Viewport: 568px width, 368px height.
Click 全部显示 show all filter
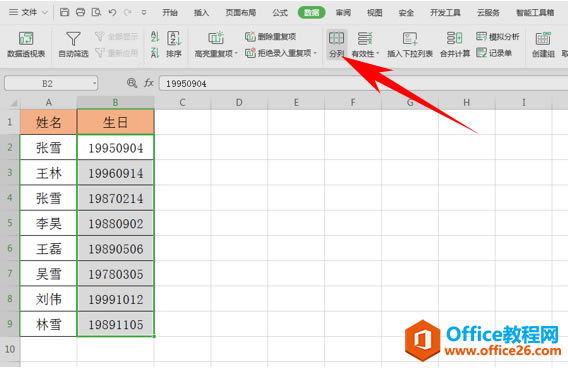[116, 36]
